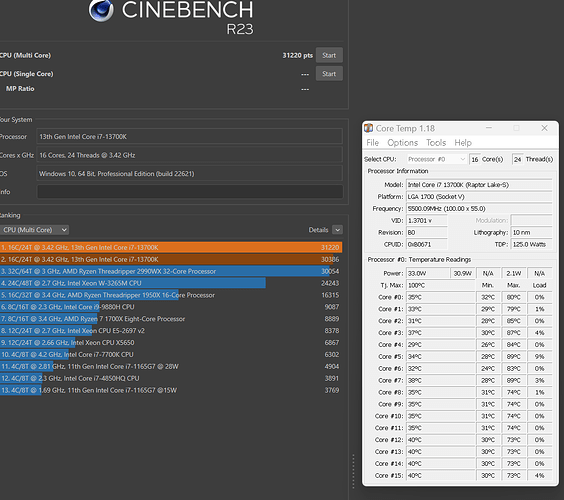Expand the ranking Details dropdown arrow

click(337, 230)
